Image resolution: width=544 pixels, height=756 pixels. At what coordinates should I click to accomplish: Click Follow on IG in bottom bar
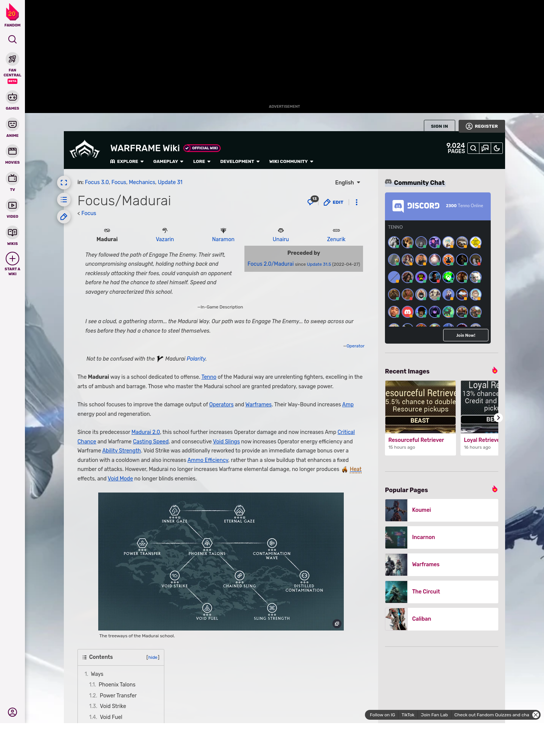382,715
